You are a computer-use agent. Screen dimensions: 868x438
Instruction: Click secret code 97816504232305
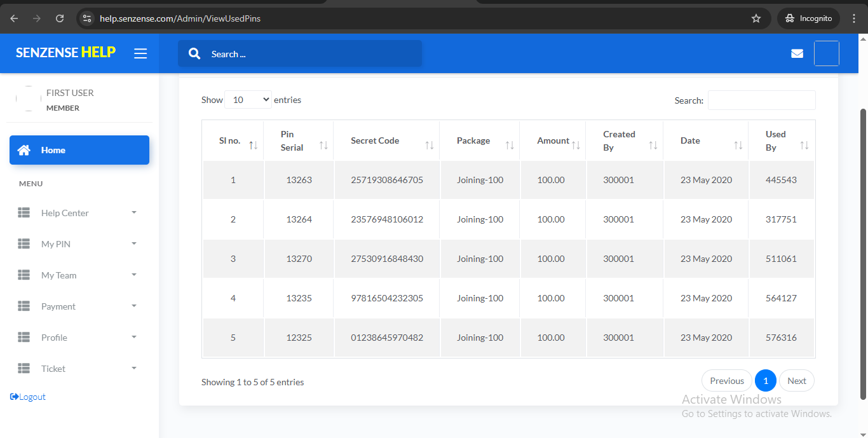coord(387,298)
